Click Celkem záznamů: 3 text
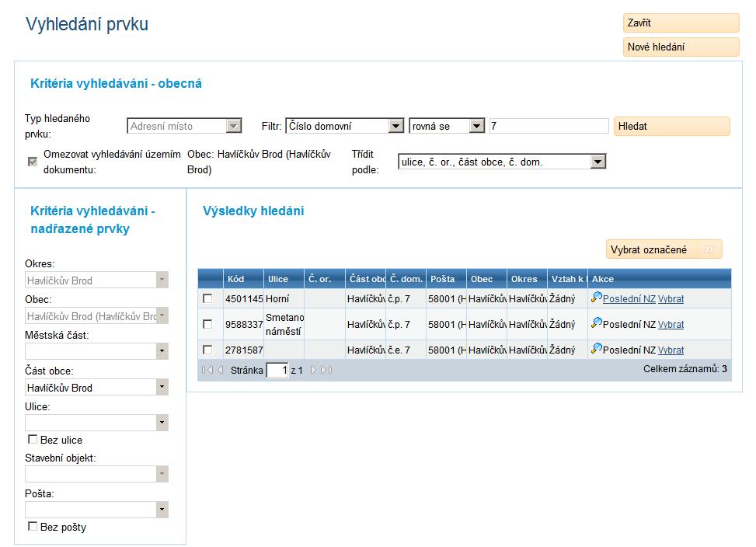Viewport: 756px width, 547px height. pos(685,369)
